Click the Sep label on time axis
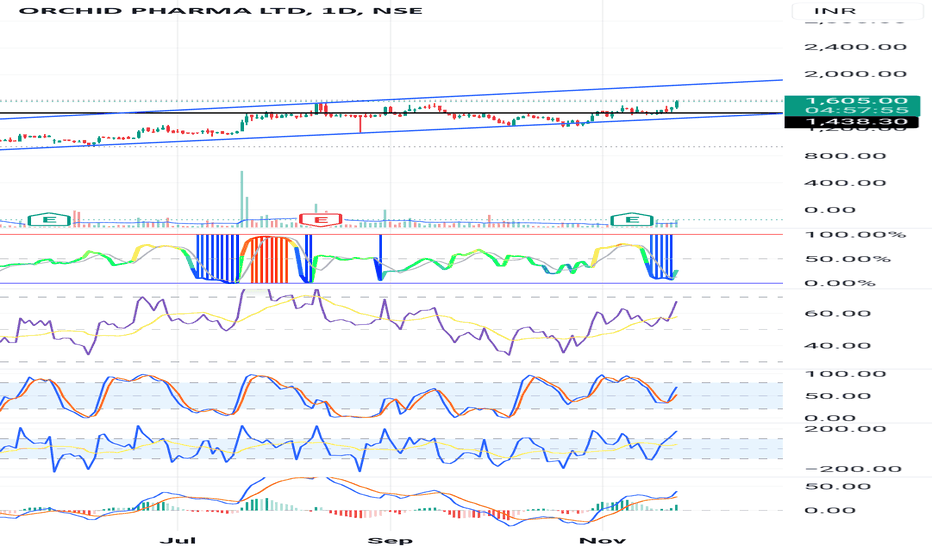 (390, 540)
